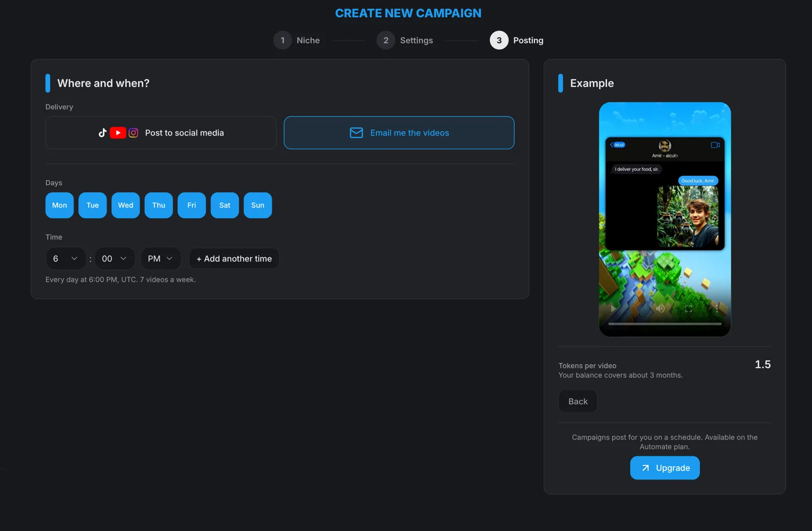This screenshot has height=531, width=812.
Task: Click the 'Good luck, Amir' chat bubble
Action: point(698,181)
